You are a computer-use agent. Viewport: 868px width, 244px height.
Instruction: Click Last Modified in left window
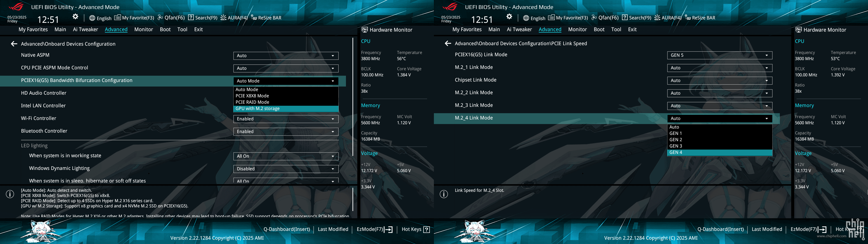click(333, 229)
